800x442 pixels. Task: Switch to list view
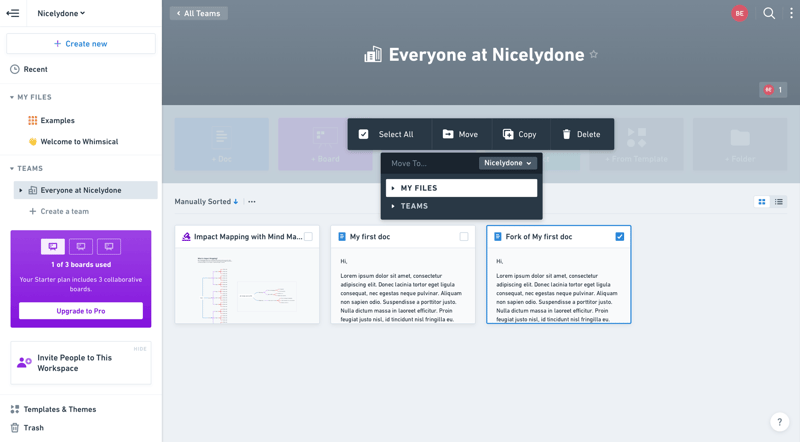[x=779, y=202]
